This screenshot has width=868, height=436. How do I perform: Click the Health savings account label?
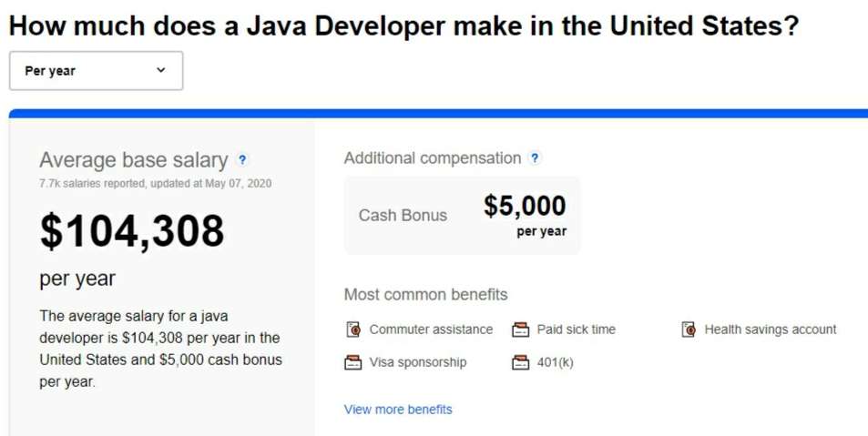tap(771, 330)
